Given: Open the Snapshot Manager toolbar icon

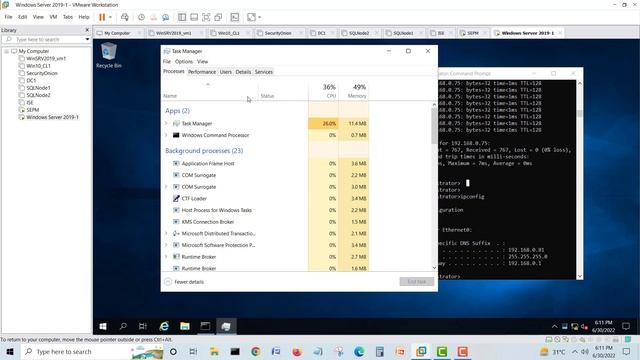Looking at the screenshot, I should (166, 17).
